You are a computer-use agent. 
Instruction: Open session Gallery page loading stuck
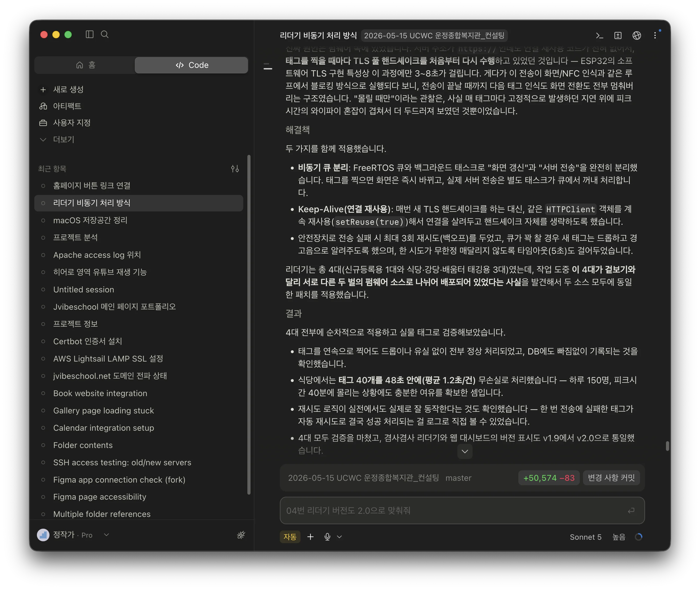tap(139, 411)
